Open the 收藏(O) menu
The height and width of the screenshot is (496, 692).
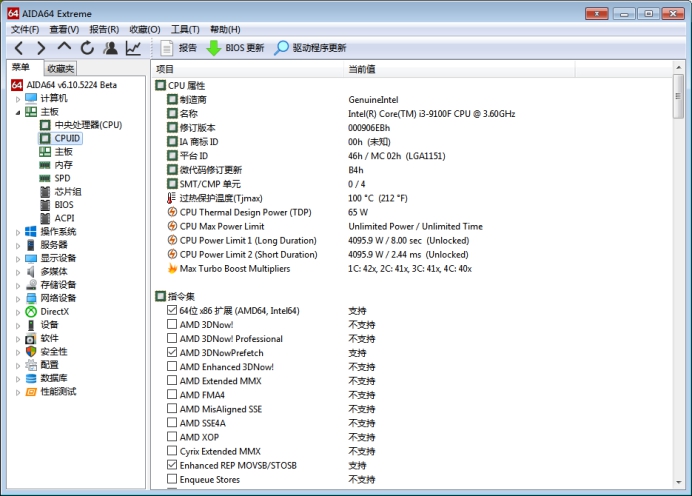coord(145,29)
